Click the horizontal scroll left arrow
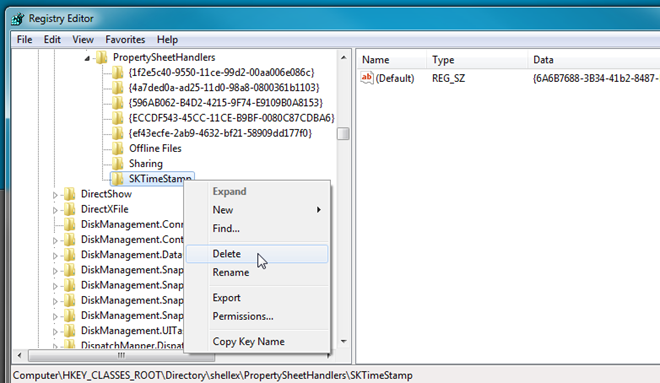 click(19, 356)
